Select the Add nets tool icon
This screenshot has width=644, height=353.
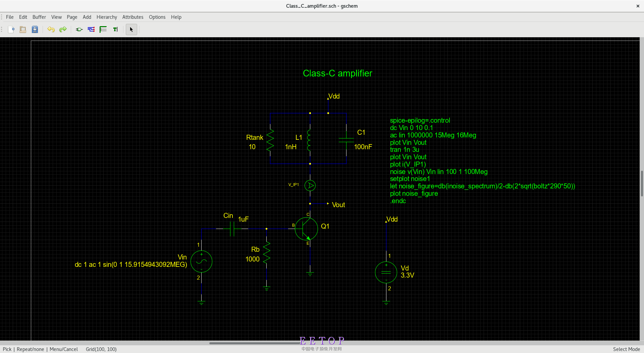click(91, 30)
